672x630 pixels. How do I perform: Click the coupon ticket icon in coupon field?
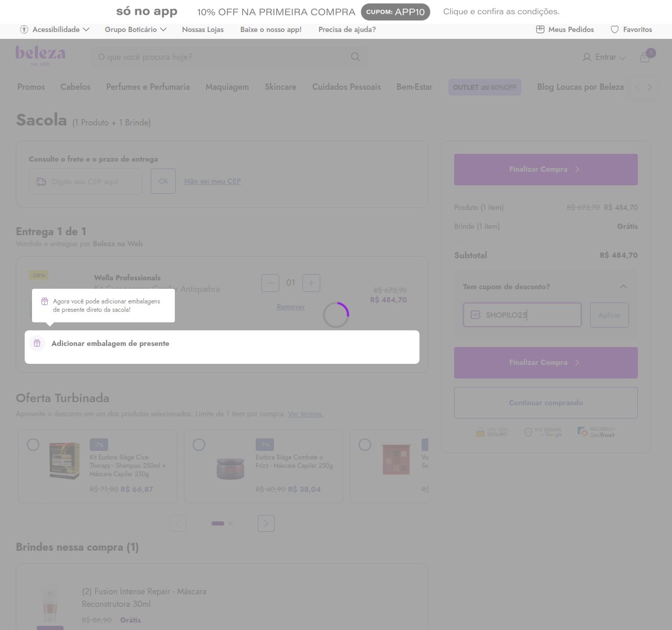click(x=475, y=315)
